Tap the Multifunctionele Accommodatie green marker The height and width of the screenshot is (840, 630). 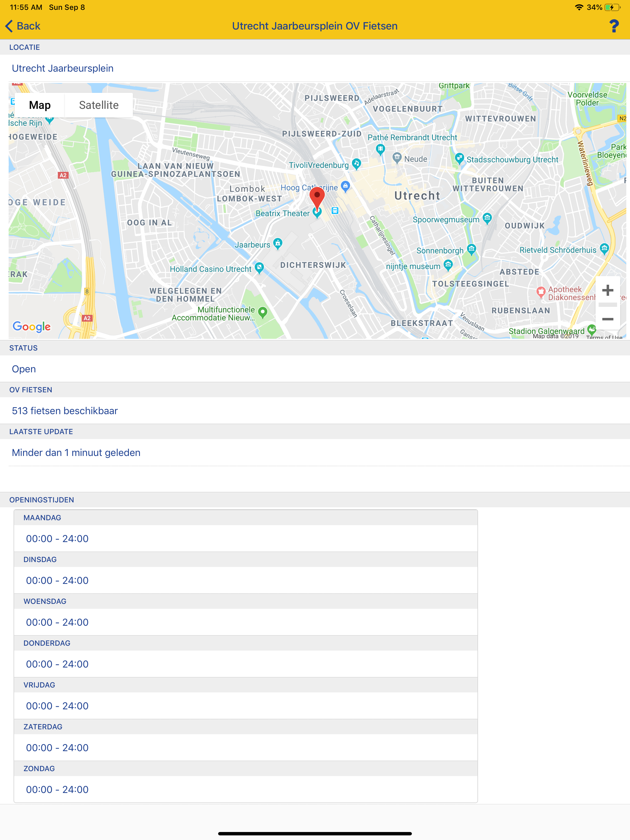263,312
